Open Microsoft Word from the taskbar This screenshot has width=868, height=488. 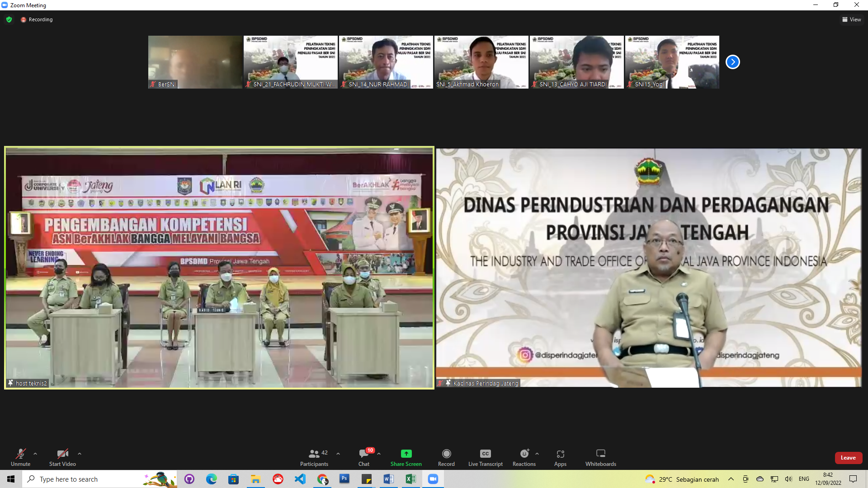point(388,479)
